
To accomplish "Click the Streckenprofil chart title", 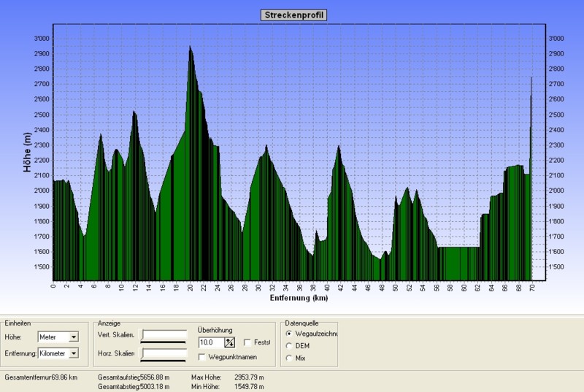I will pos(291,15).
